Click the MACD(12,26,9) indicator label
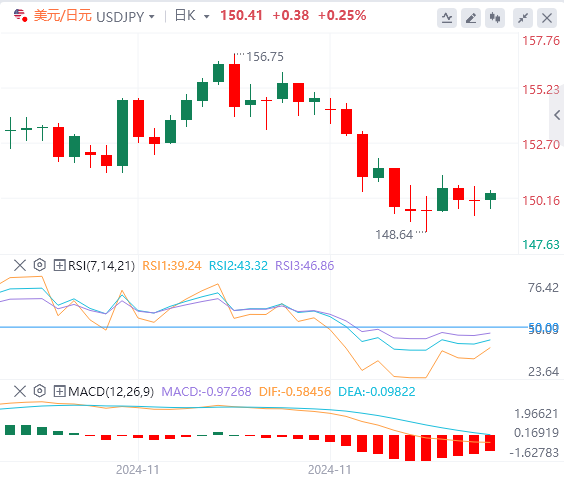This screenshot has height=478, width=564. (111, 391)
